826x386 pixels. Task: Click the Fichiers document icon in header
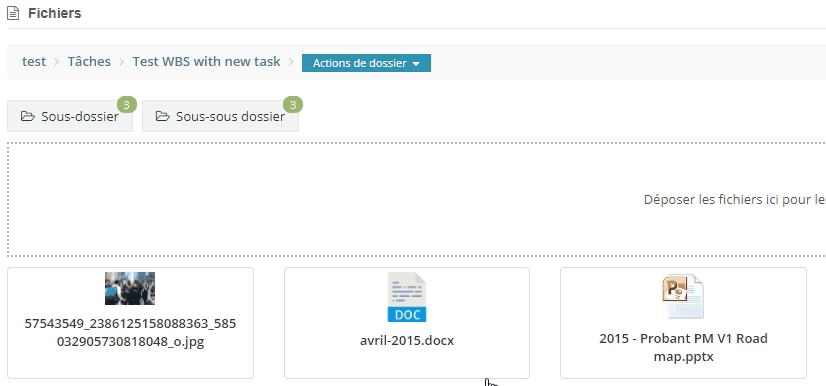tap(13, 13)
